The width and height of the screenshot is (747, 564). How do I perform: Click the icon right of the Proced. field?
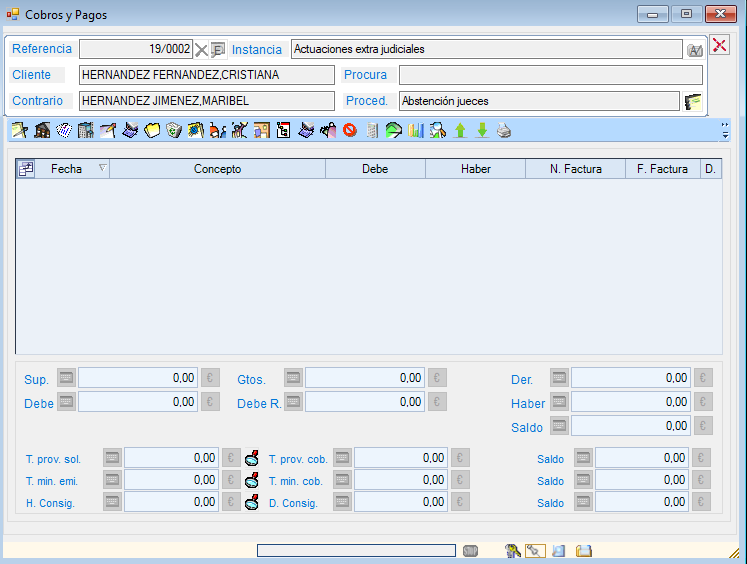pyautogui.click(x=693, y=101)
